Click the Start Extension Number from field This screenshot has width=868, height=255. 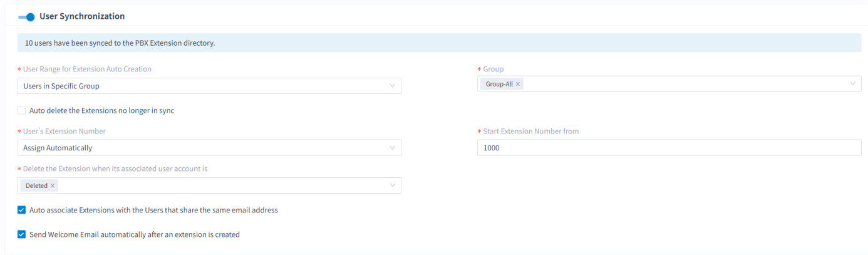(669, 148)
